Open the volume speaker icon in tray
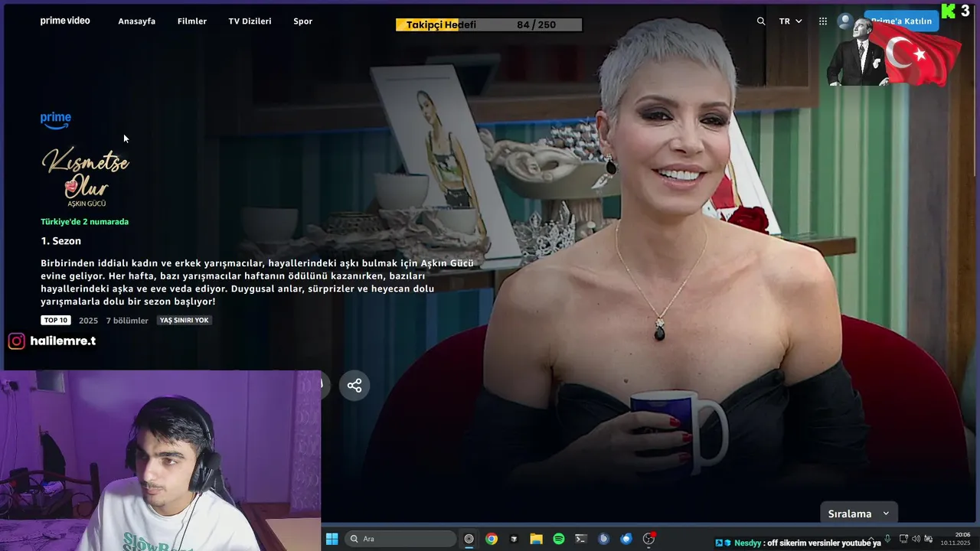The height and width of the screenshot is (551, 980). (x=916, y=539)
